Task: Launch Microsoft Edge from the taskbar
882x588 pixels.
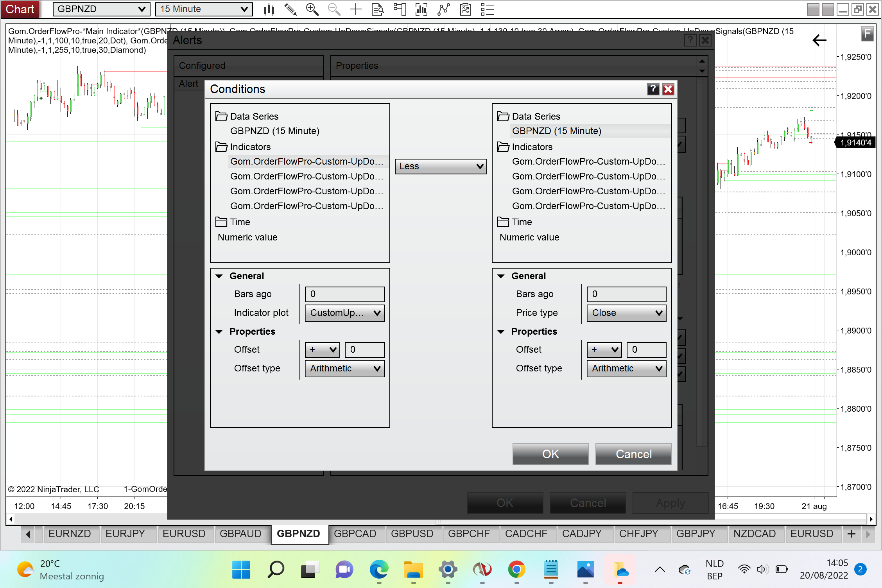Action: point(379,570)
